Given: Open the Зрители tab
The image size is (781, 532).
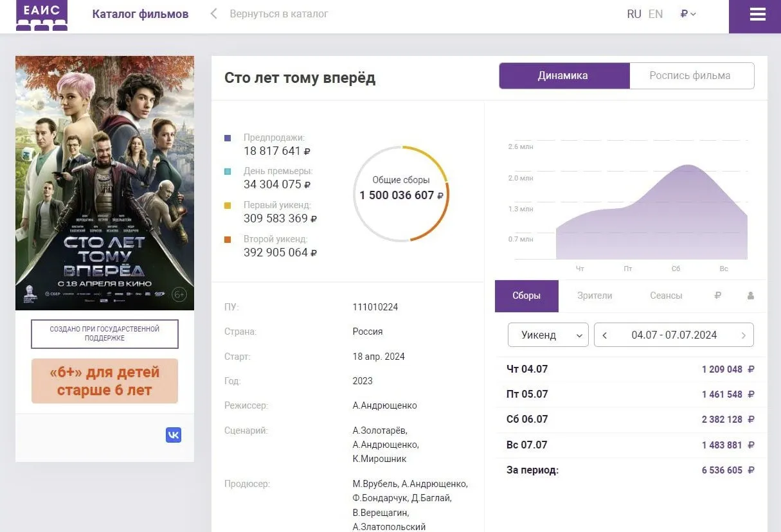Looking at the screenshot, I should pos(595,296).
